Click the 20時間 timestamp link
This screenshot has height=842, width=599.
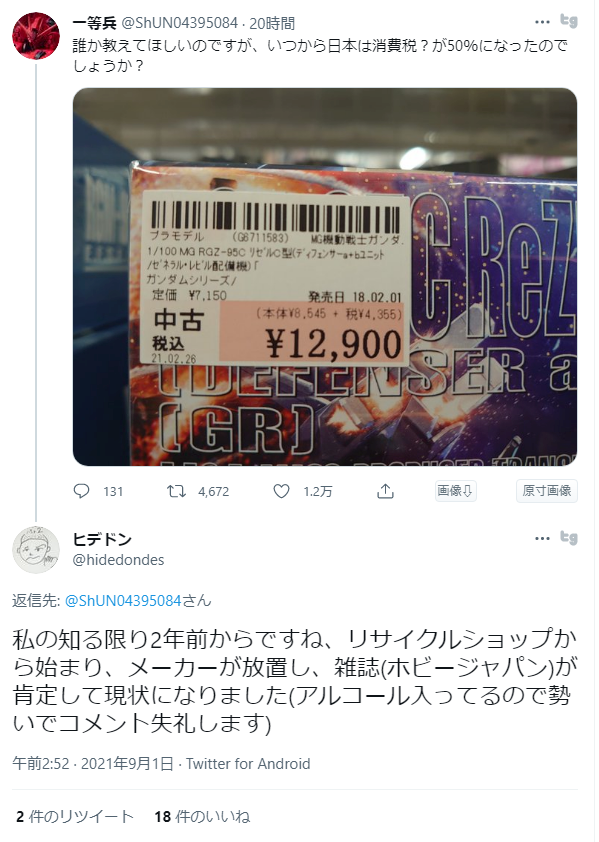pyautogui.click(x=272, y=23)
